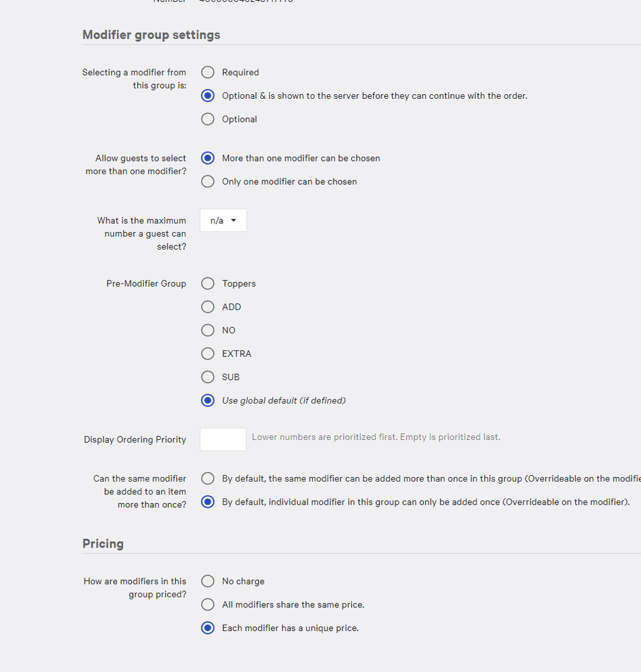Restrict individual modifier to be added once
The image size is (641, 672).
pyautogui.click(x=209, y=502)
